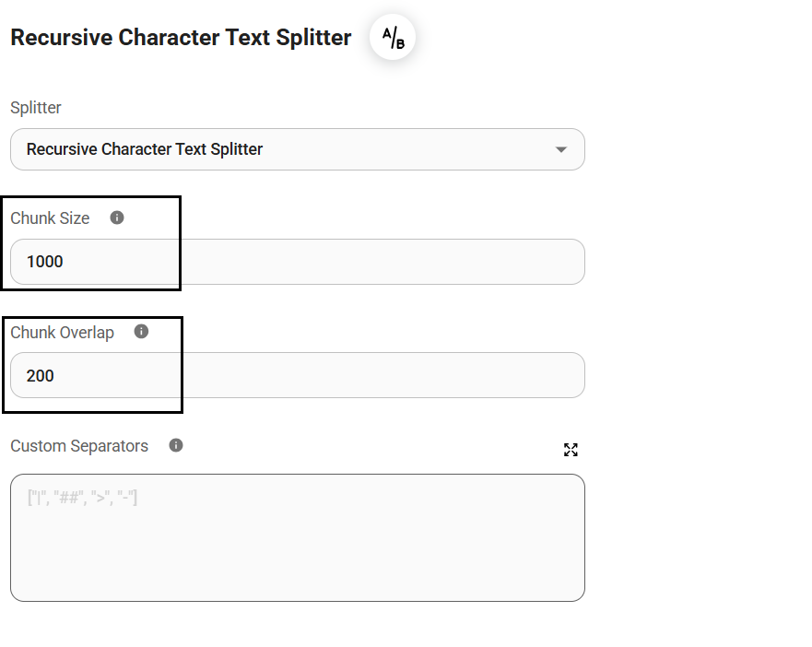Click the Chunk Size label text
Screen dimensions: 812x647
[50, 218]
